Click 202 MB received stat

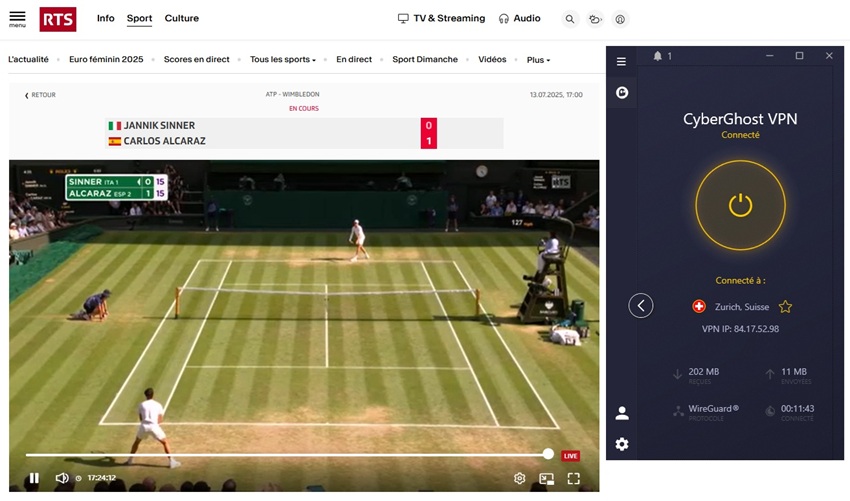(x=704, y=372)
